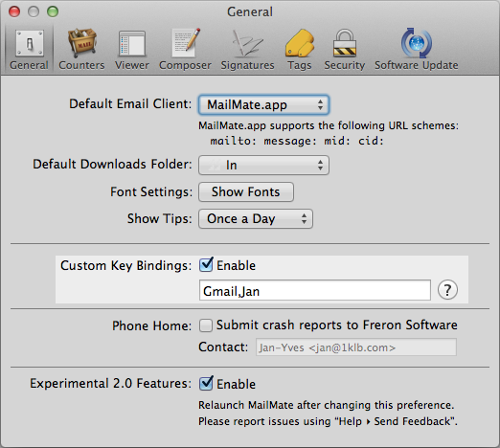This screenshot has height=448, width=500.
Task: Open Default Email Client dropdown
Action: coord(263,104)
